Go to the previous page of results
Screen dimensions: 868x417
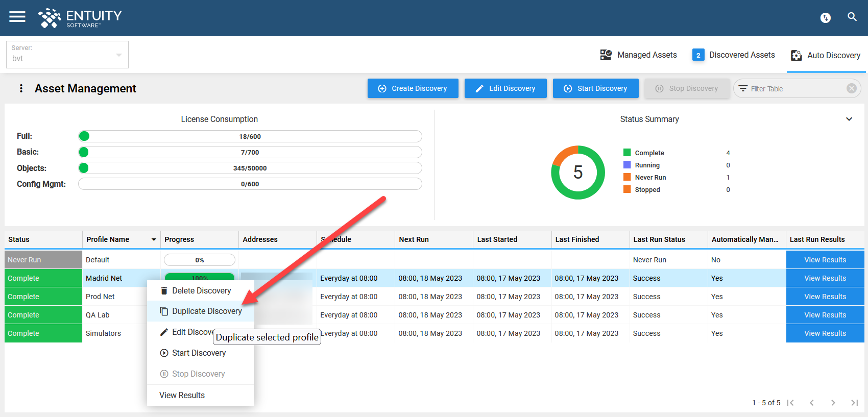click(x=812, y=403)
